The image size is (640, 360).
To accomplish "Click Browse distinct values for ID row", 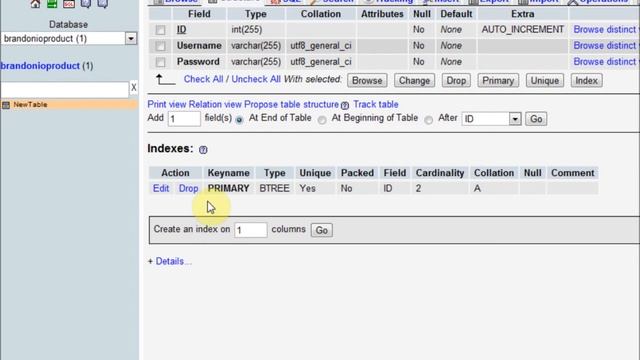I will tap(606, 29).
